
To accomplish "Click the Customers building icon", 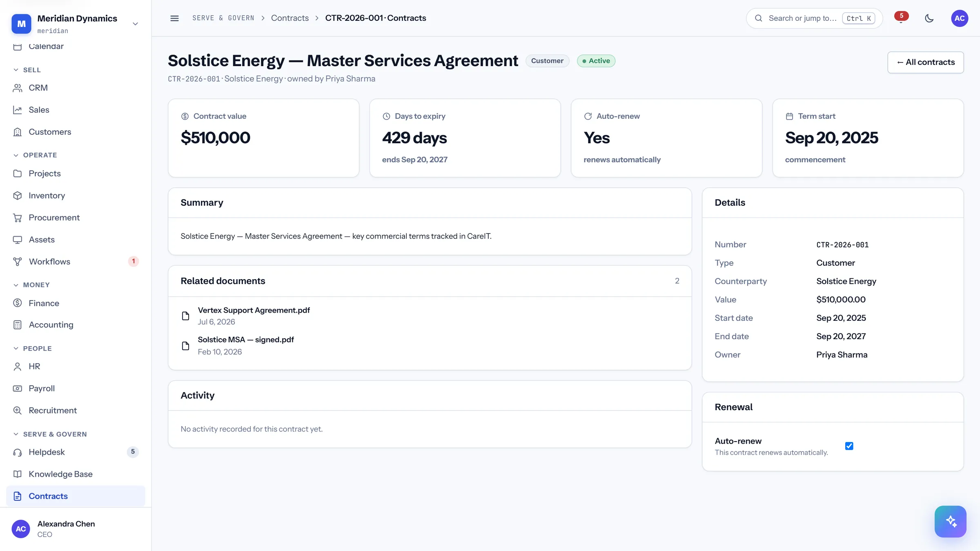I will tap(17, 132).
